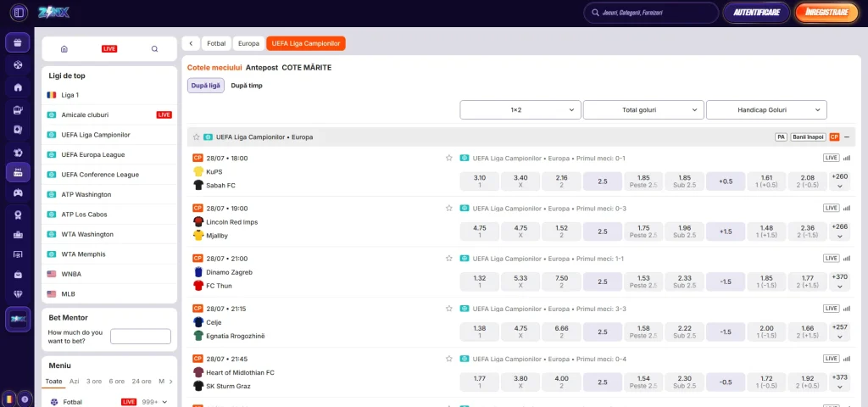Toggle favorite star for Lincoln Red Imps match

pyautogui.click(x=449, y=209)
